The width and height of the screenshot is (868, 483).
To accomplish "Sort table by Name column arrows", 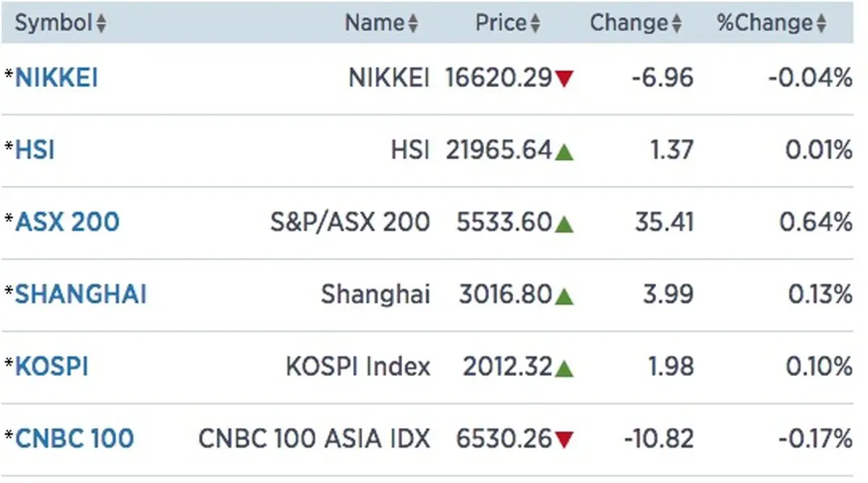I will pos(413,24).
